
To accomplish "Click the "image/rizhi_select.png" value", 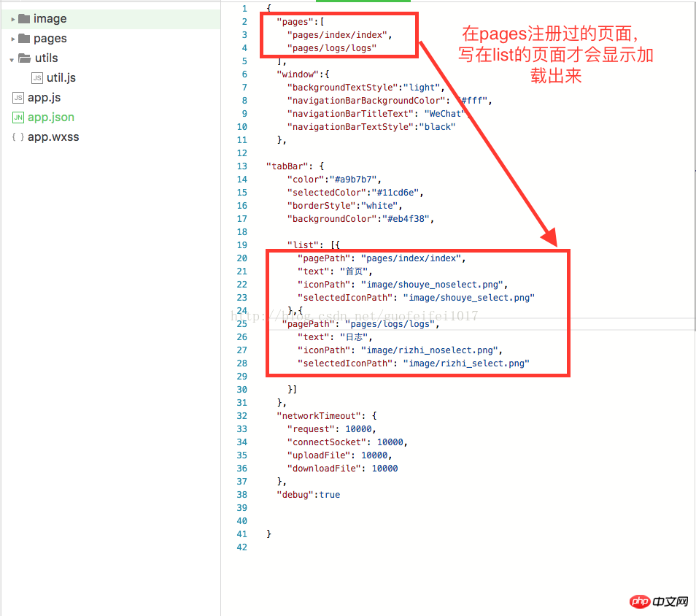I will [x=466, y=363].
